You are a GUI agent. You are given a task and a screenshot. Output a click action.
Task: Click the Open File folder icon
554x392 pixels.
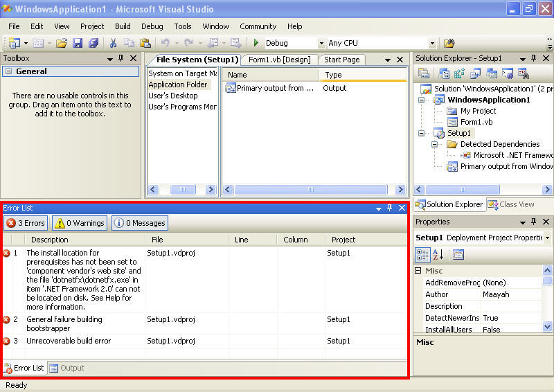pyautogui.click(x=62, y=43)
